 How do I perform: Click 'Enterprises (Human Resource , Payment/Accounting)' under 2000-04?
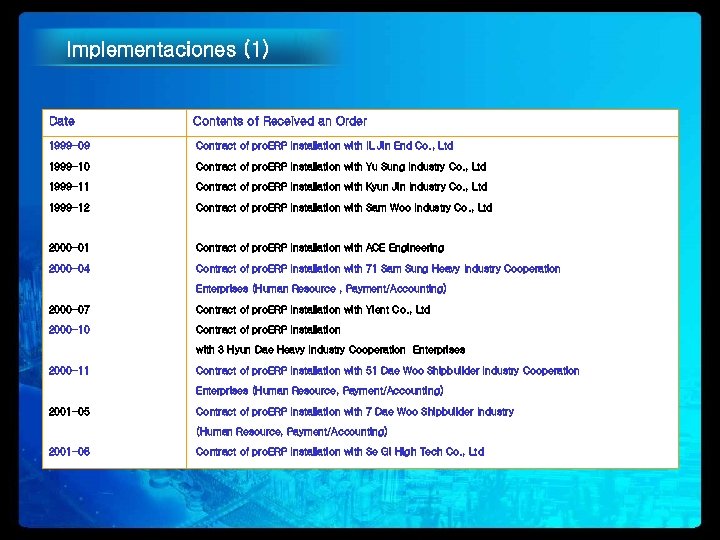pyautogui.click(x=321, y=289)
